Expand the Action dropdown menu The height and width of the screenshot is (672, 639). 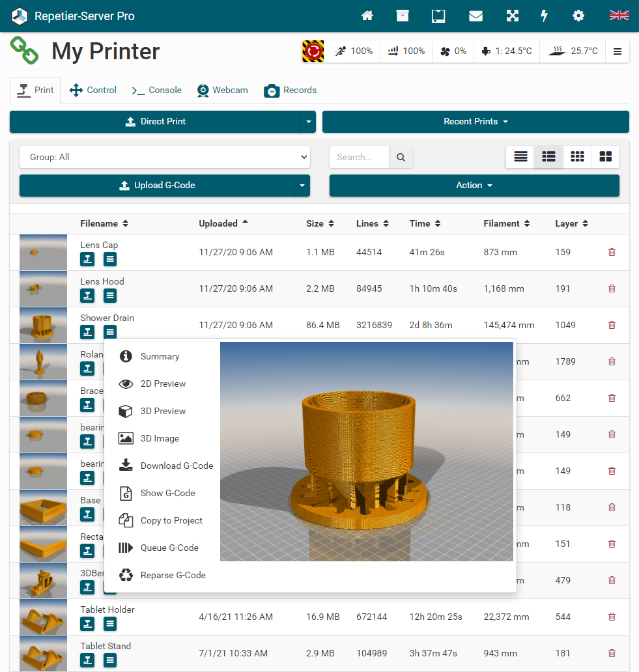pyautogui.click(x=474, y=186)
